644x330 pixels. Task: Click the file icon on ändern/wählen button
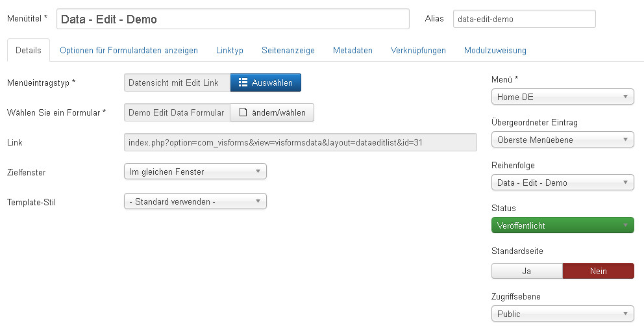(243, 112)
